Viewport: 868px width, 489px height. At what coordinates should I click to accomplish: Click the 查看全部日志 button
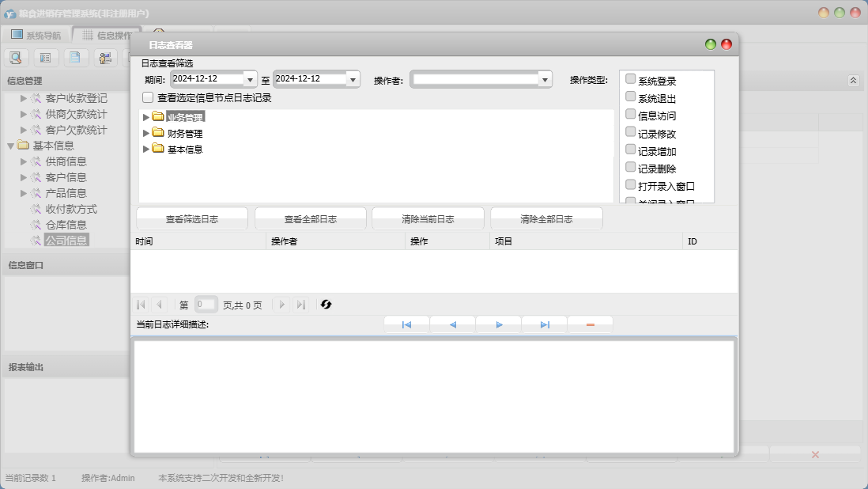point(311,218)
